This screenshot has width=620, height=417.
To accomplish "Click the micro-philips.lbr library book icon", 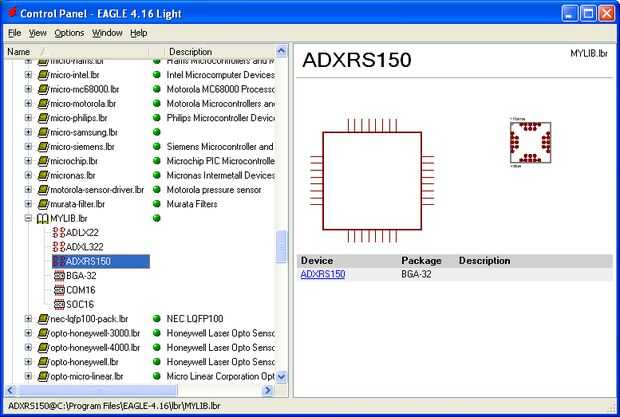I will click(43, 118).
